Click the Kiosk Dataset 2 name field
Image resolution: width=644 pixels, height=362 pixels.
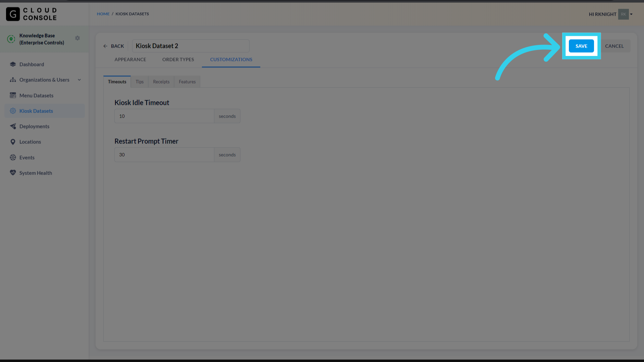(x=191, y=46)
